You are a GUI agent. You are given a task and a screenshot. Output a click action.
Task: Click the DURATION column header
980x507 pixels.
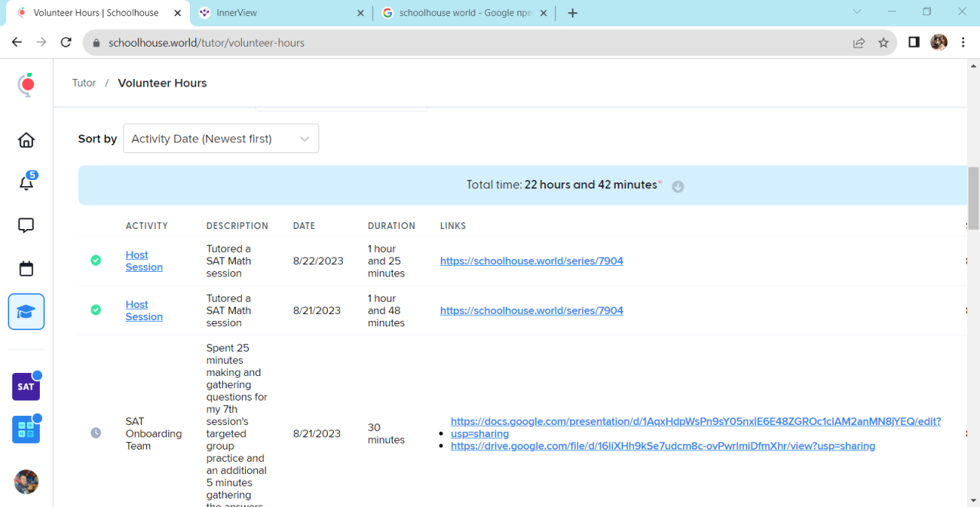[x=391, y=226]
